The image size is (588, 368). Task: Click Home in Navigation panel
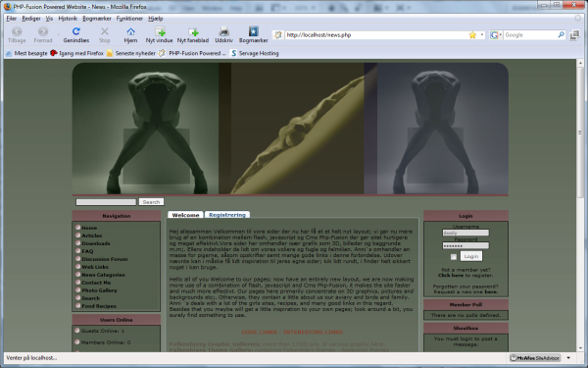89,228
